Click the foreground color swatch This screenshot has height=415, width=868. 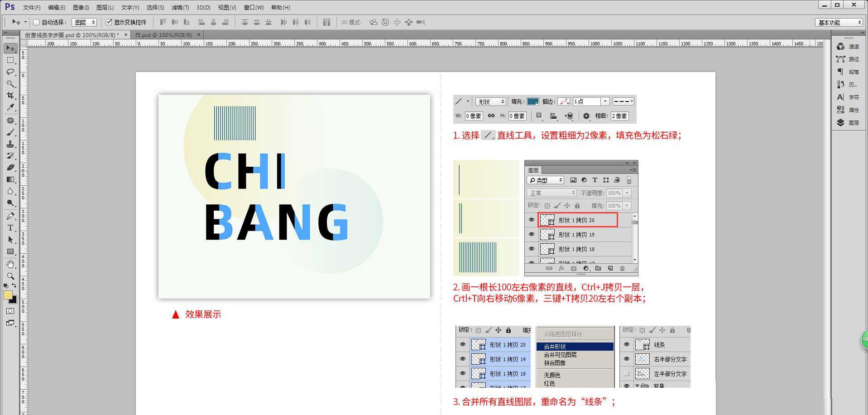click(x=9, y=295)
